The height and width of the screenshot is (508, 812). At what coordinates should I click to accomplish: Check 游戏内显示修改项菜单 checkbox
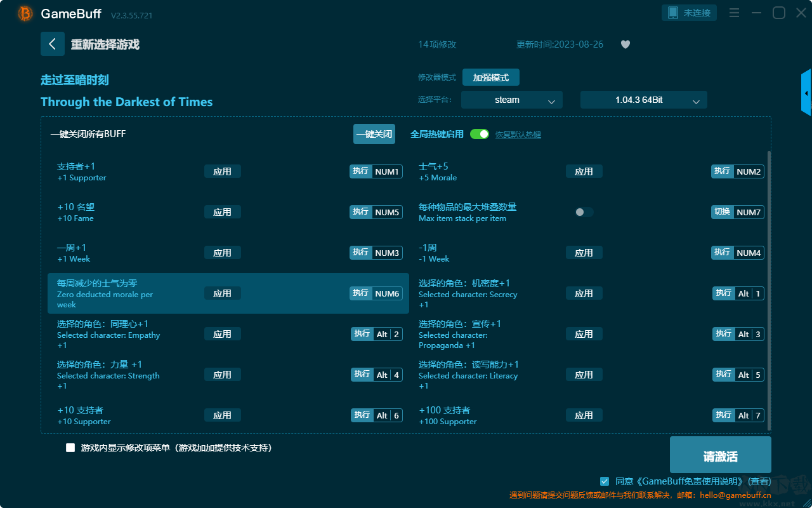(70, 448)
